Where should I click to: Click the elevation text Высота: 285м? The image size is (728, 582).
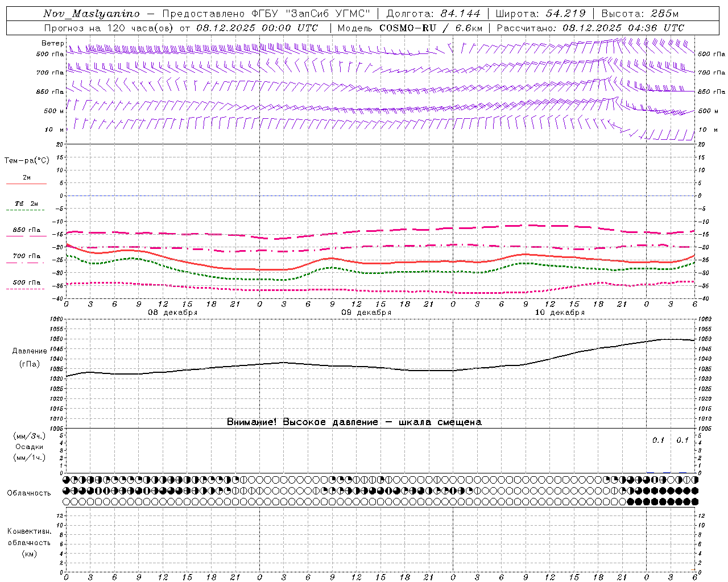point(640,14)
